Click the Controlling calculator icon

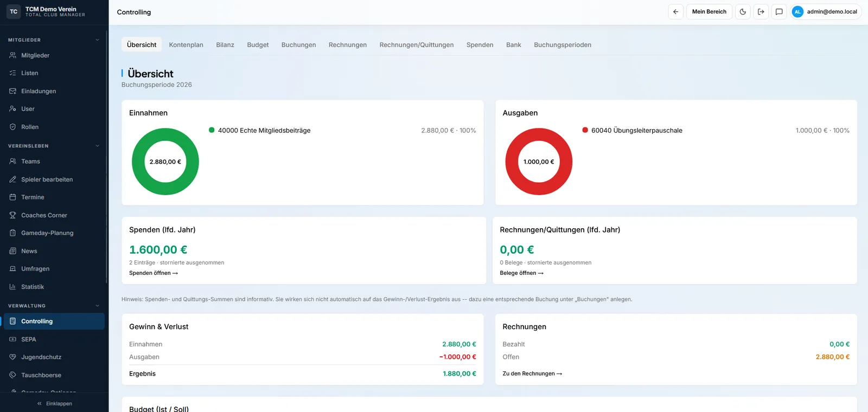click(12, 321)
